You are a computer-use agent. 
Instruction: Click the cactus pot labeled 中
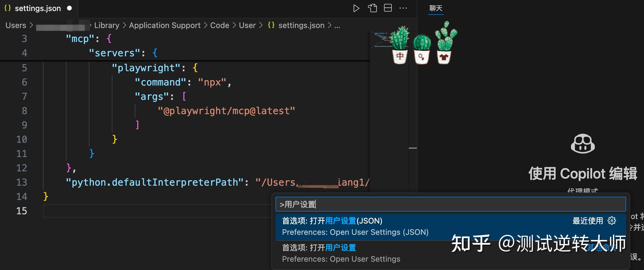click(400, 56)
